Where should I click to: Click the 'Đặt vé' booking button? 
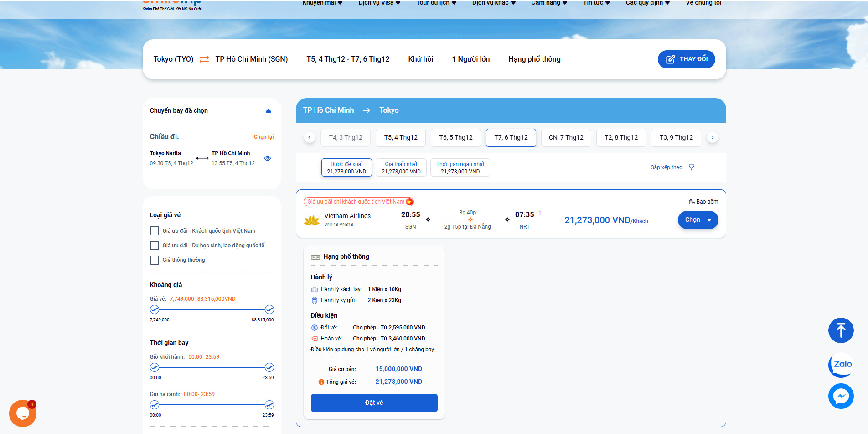pyautogui.click(x=374, y=403)
